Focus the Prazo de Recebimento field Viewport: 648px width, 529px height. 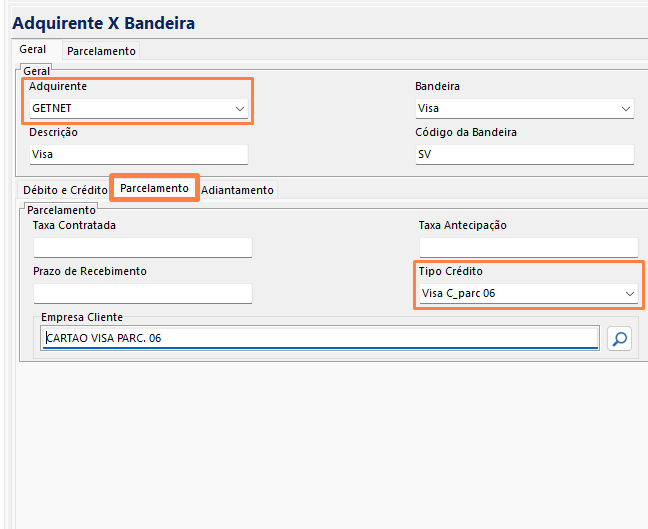(x=142, y=293)
